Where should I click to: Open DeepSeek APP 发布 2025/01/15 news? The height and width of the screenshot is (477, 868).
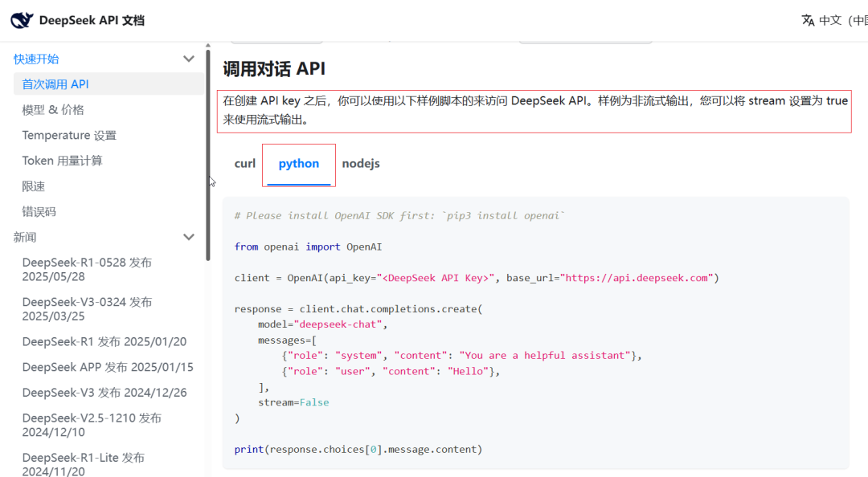click(108, 367)
